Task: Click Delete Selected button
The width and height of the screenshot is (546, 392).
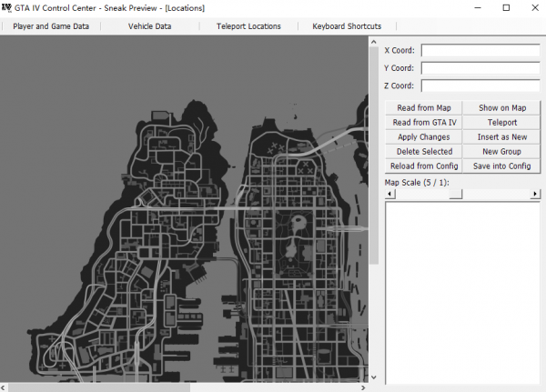Action: (424, 152)
